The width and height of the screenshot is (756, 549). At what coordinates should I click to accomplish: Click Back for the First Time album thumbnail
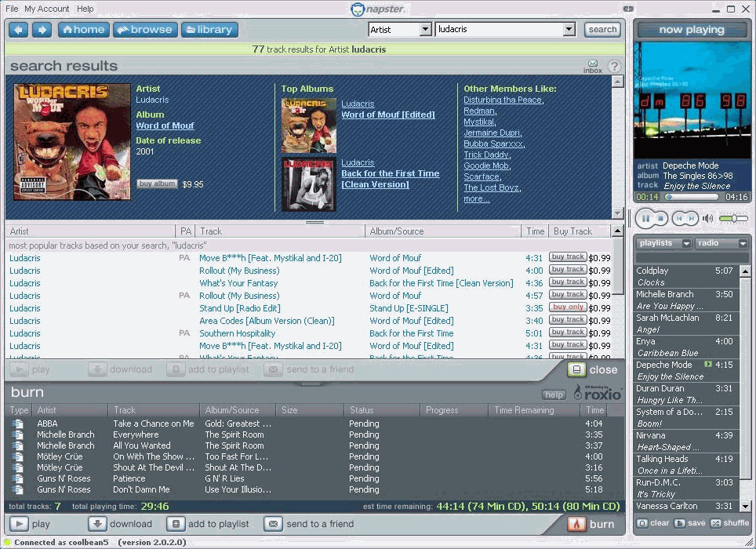[309, 184]
